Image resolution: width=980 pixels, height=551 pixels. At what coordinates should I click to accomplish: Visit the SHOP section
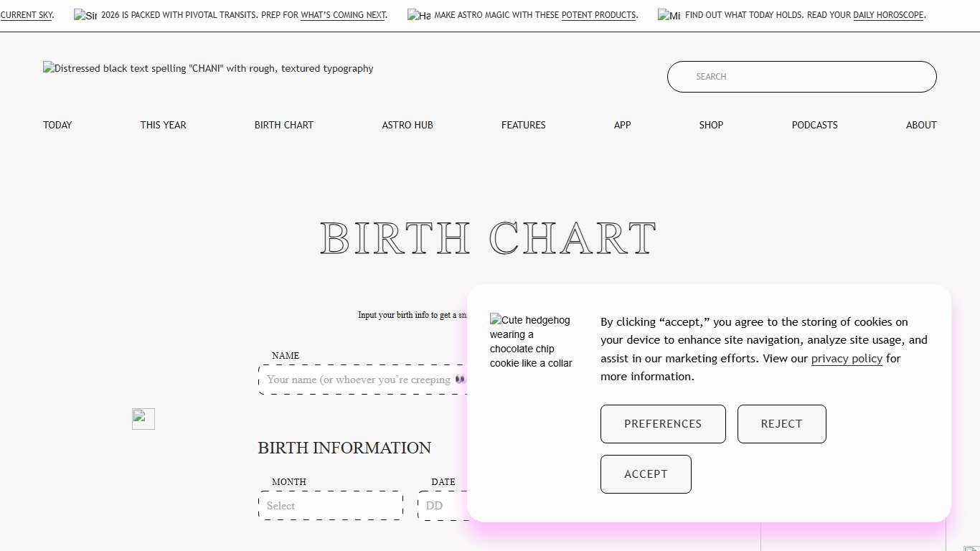(x=711, y=125)
